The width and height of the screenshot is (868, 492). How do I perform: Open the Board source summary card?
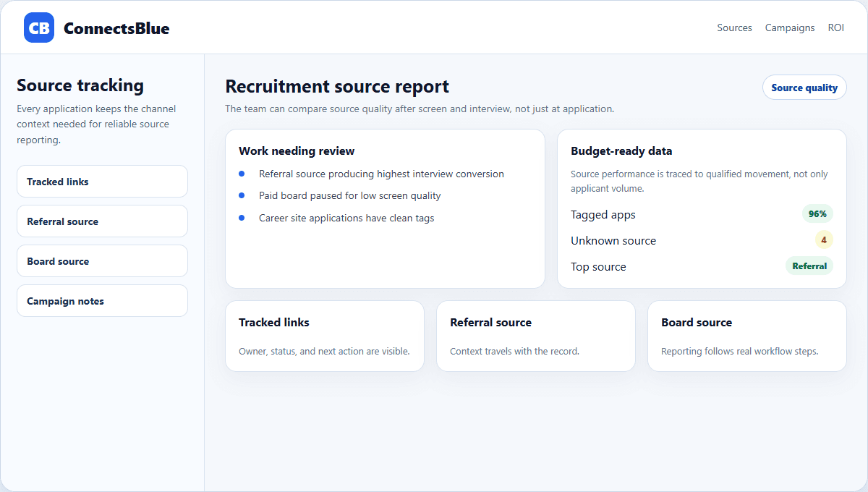(x=747, y=336)
